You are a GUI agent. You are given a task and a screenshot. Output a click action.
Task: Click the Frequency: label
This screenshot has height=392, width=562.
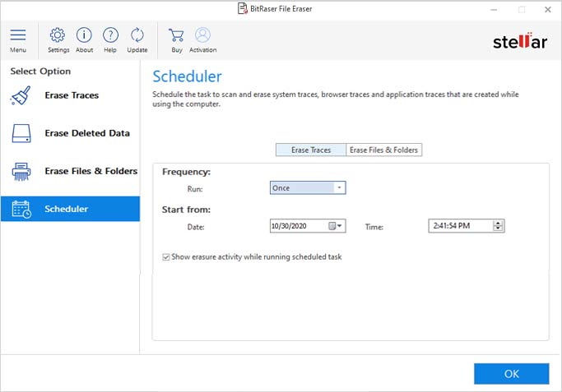point(187,172)
